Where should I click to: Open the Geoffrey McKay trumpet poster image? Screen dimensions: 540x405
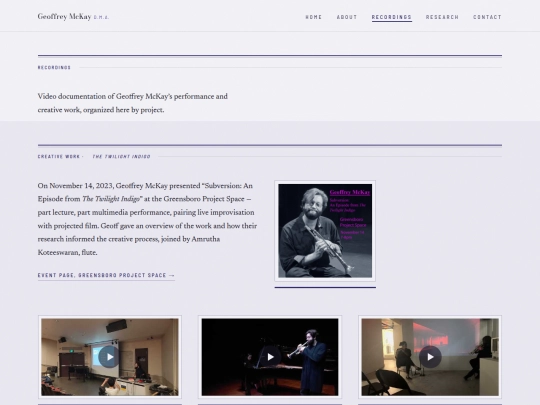point(325,231)
